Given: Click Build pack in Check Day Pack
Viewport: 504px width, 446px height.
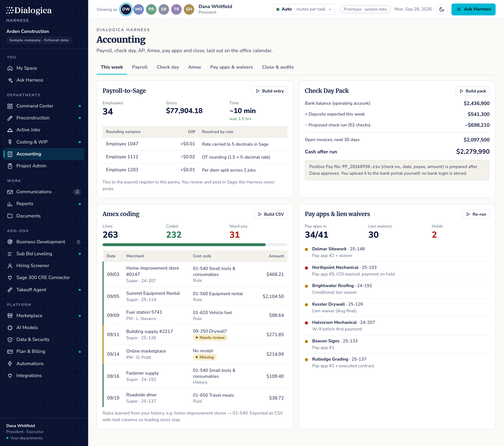Looking at the screenshot, I should click(472, 91).
